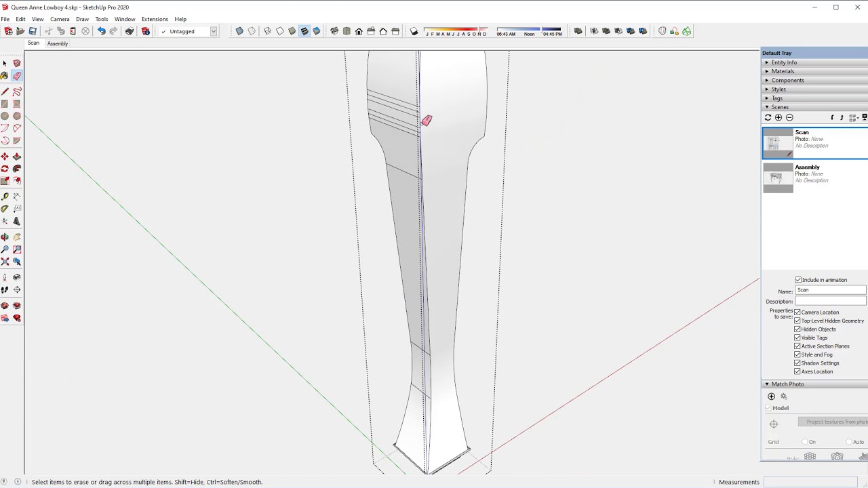Click the Print icon

pos(130,31)
